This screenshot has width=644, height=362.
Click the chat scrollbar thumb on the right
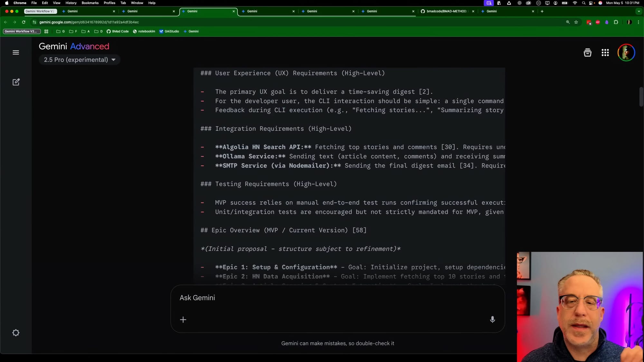pos(641,97)
